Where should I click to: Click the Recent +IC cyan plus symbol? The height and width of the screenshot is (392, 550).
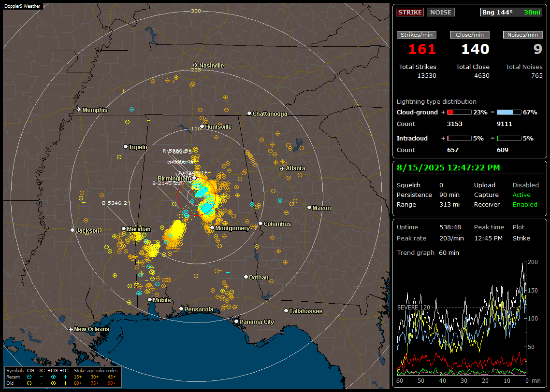65,377
